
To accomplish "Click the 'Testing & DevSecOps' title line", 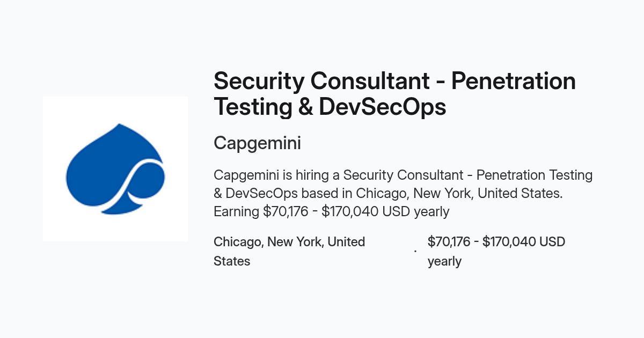I will [330, 107].
